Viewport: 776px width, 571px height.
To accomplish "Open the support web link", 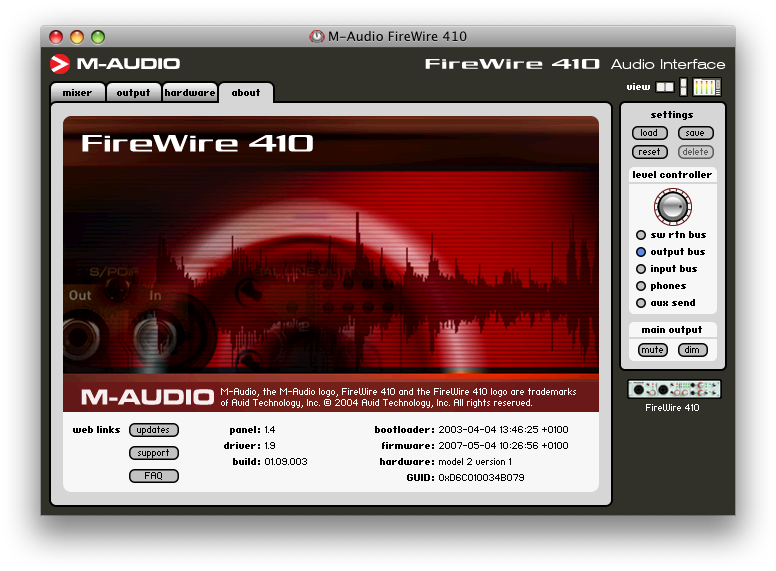I will coord(153,453).
